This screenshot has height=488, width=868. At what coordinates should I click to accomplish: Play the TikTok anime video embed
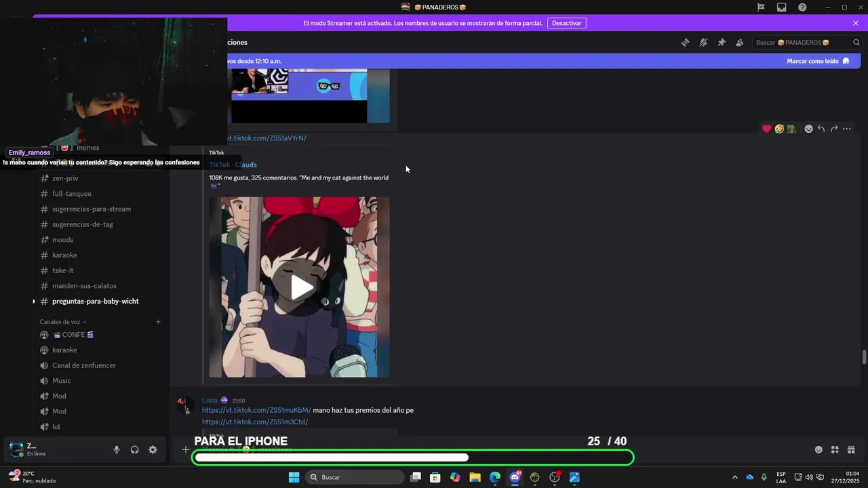(302, 287)
